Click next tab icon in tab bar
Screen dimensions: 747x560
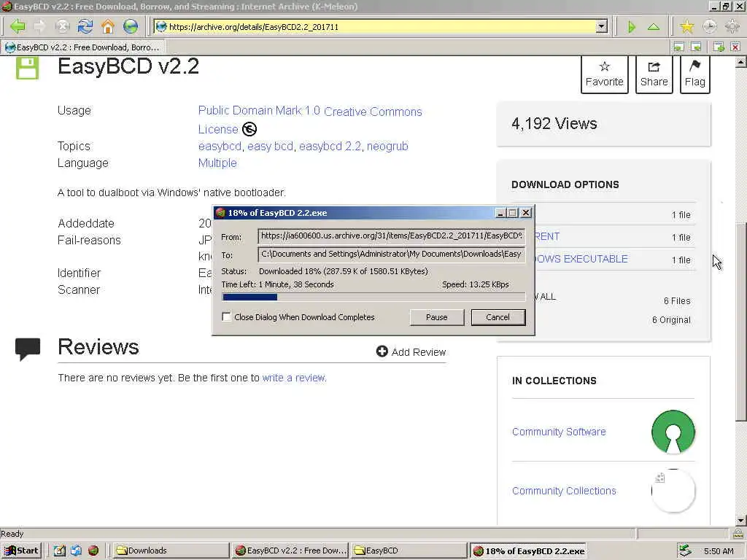click(x=696, y=47)
